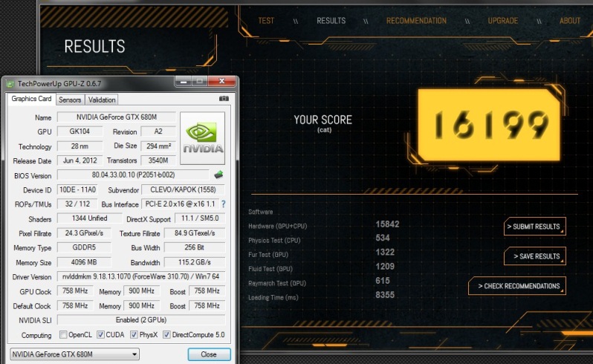Image resolution: width=593 pixels, height=364 pixels.
Task: Click the ROPs/TMUs 32 / 112 field
Action: (77, 204)
